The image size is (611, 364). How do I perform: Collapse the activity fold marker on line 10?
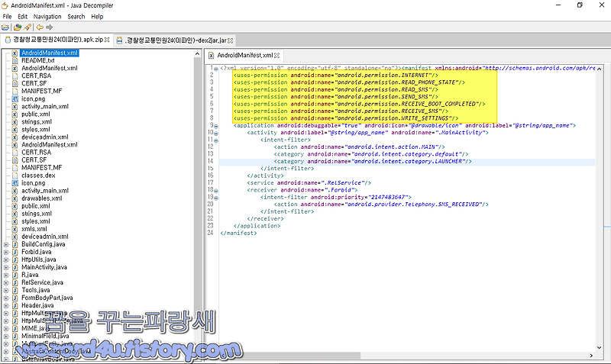[216, 133]
